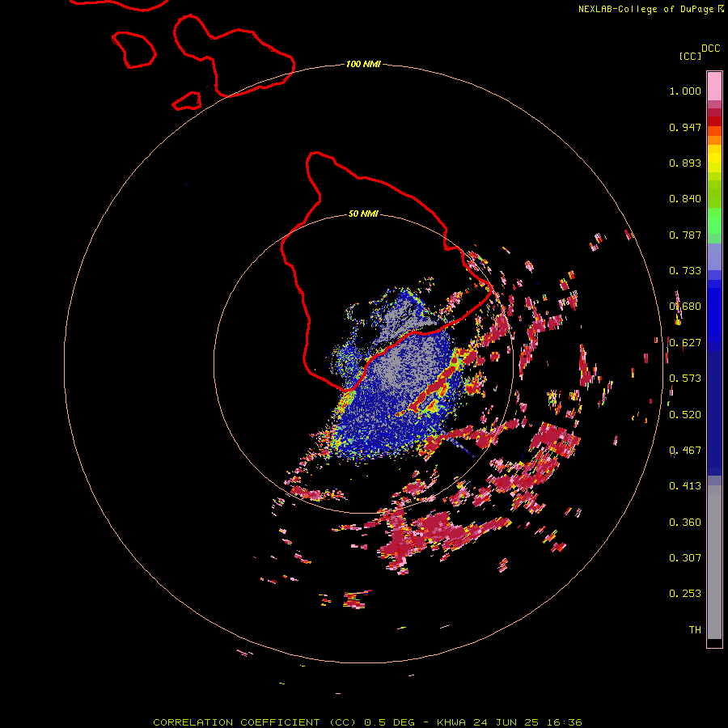This screenshot has height=728, width=728.
Task: Click the 0.733 color scale value
Action: 685,271
